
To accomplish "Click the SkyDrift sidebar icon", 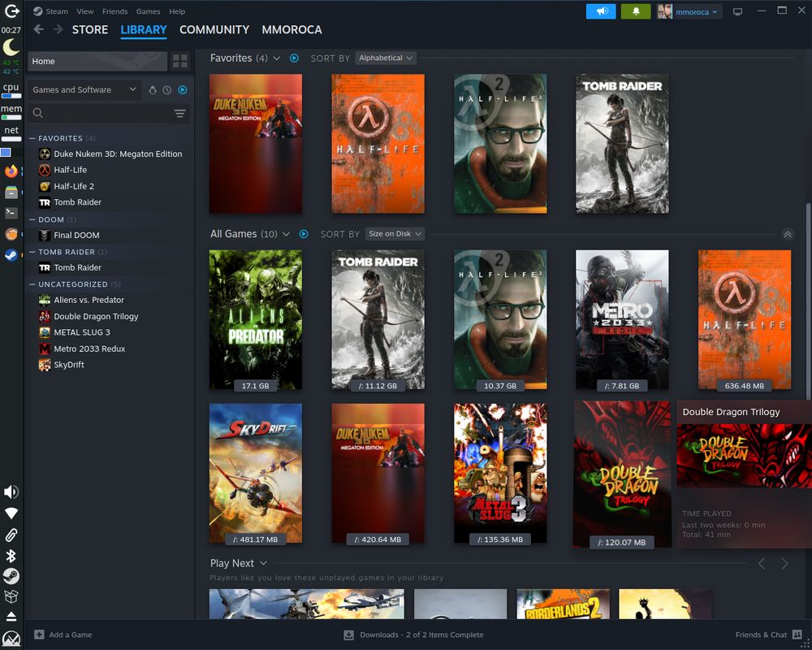I will (45, 365).
